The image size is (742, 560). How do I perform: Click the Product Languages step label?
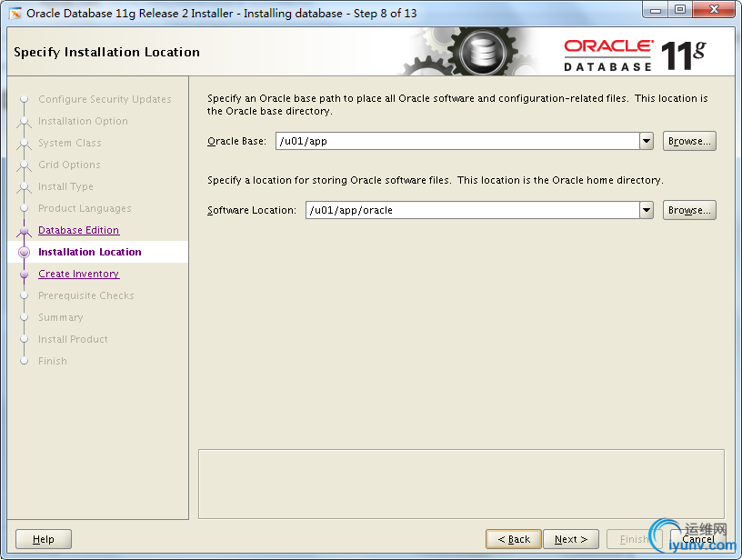point(85,208)
